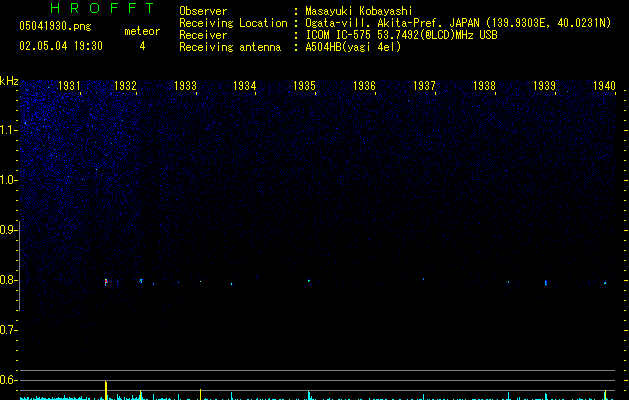This screenshot has width=629, height=400.
Task: Click the 1940 time marker
Action: [x=604, y=85]
